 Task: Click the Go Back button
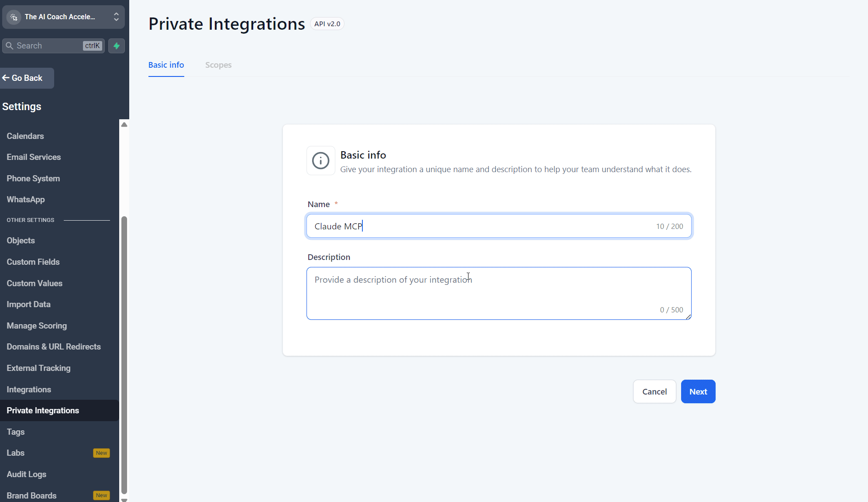coord(27,78)
